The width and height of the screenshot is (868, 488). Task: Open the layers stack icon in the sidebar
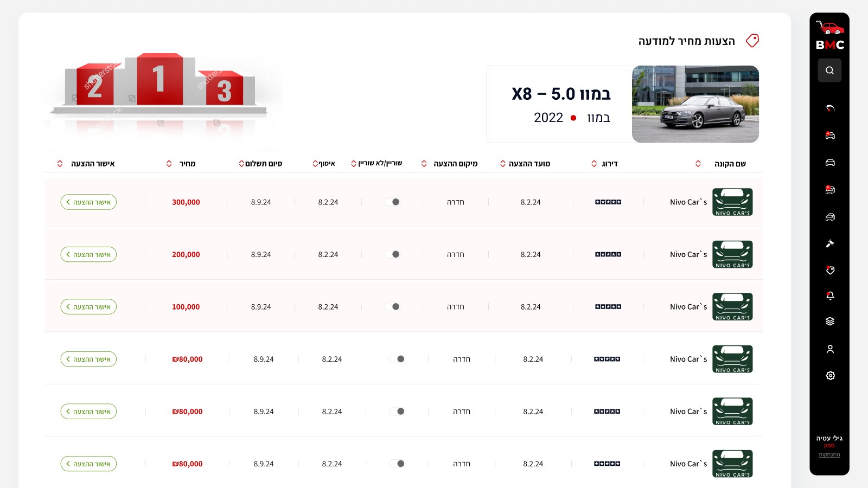830,322
